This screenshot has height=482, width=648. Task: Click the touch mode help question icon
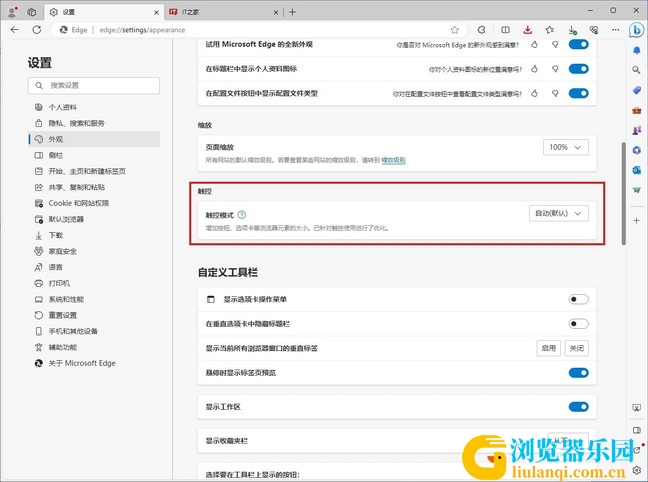click(x=242, y=215)
